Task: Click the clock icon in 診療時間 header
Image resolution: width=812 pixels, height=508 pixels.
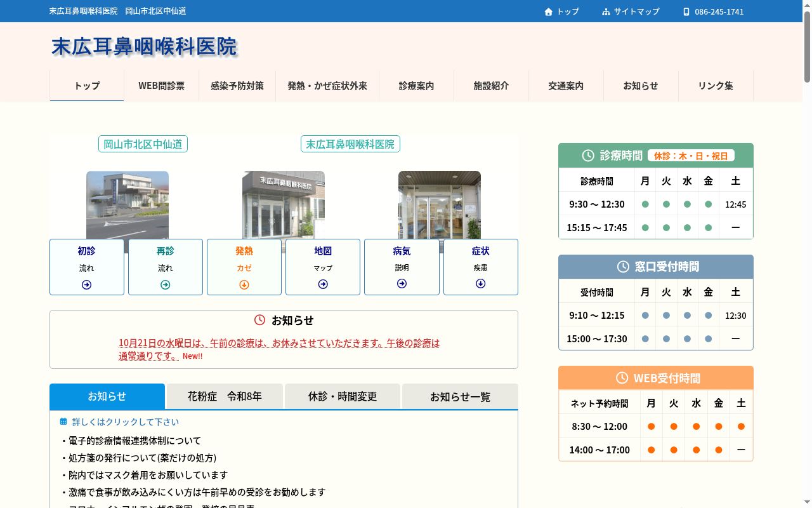Action: [x=588, y=156]
